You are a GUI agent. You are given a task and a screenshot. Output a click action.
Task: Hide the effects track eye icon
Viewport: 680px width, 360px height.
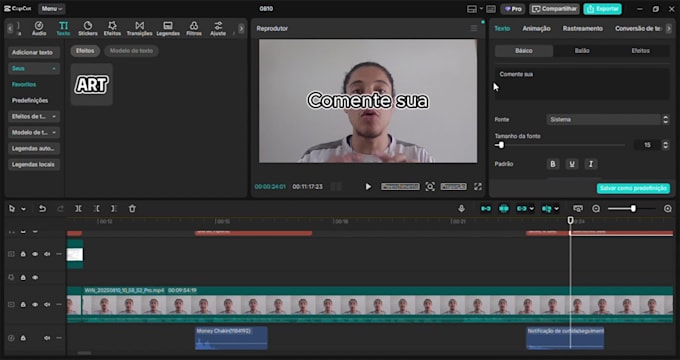point(35,277)
